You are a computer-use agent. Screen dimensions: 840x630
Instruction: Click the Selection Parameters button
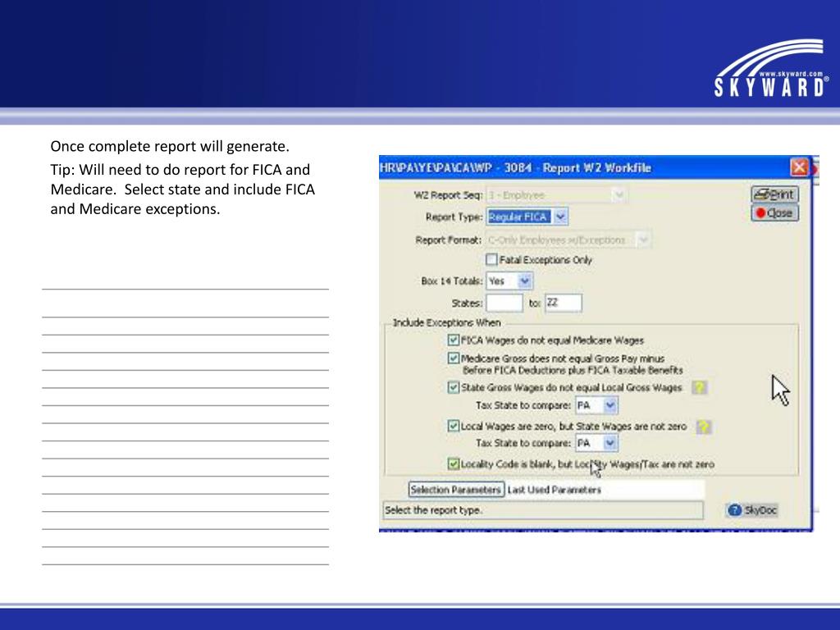456,490
